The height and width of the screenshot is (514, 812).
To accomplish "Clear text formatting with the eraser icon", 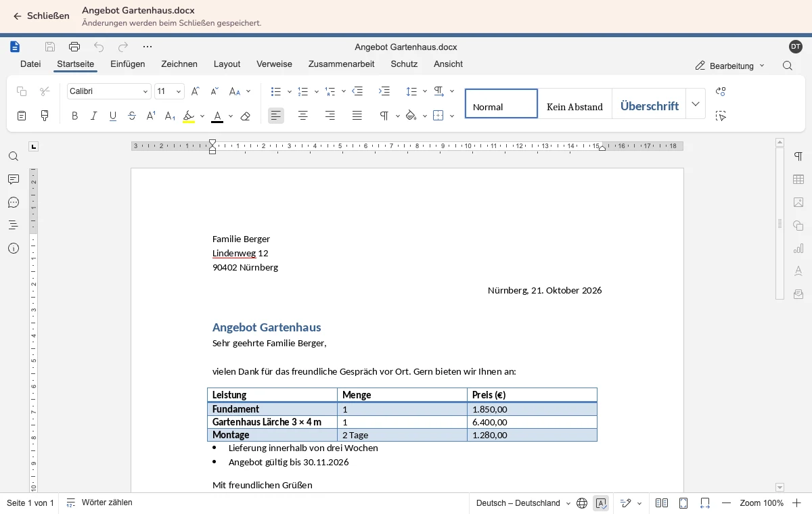I will point(246,116).
